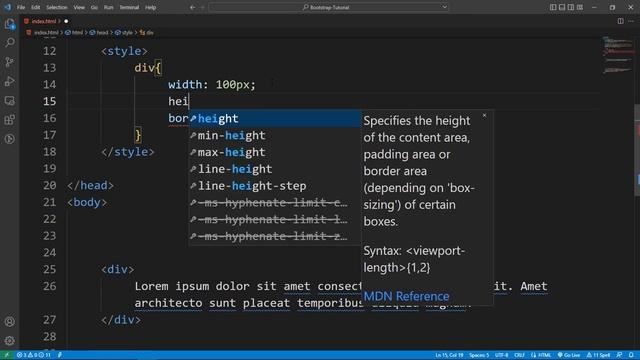Show errors and warnings count in status bar
Viewport: 640px width, 360px height.
click(x=33, y=355)
